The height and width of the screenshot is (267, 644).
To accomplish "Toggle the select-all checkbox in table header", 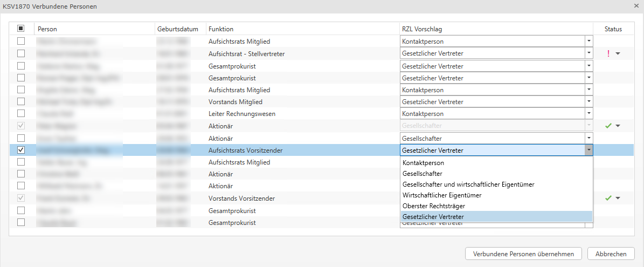I will pos(21,29).
